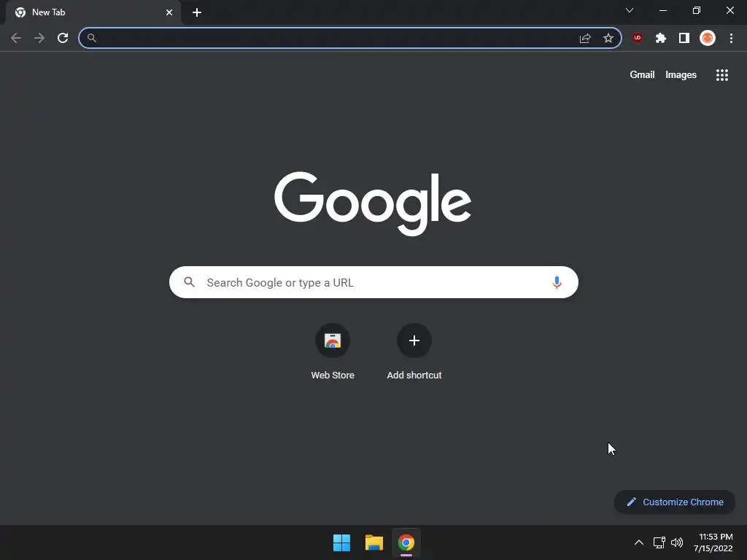The width and height of the screenshot is (747, 560).
Task: Share this page with the share icon
Action: click(585, 38)
